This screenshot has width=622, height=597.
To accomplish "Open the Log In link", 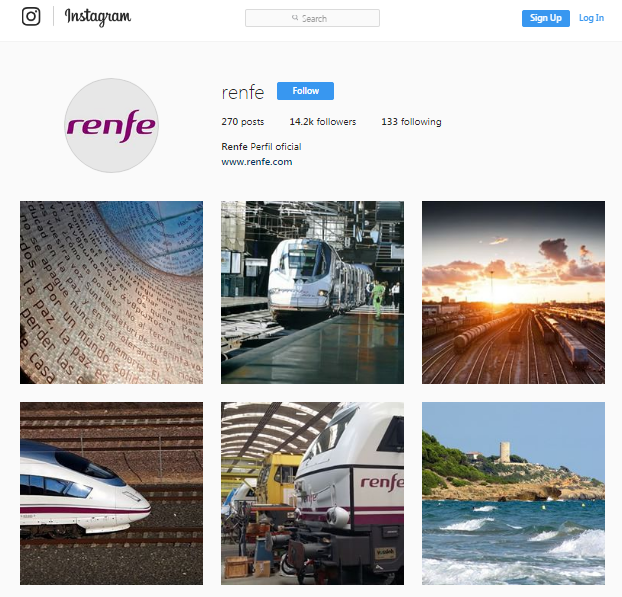I will (x=591, y=18).
